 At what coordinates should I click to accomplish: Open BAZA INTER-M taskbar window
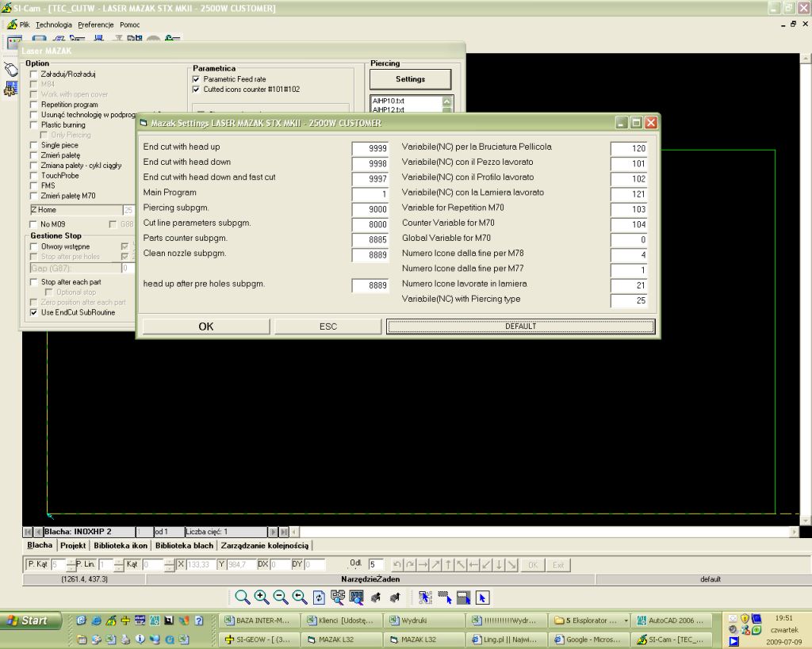pos(259,620)
